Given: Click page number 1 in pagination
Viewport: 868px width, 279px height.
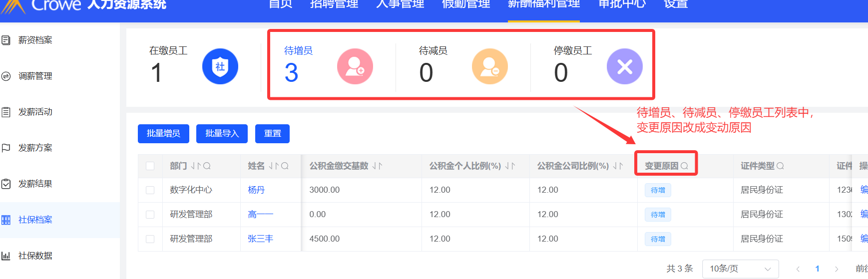Looking at the screenshot, I should pos(818,269).
